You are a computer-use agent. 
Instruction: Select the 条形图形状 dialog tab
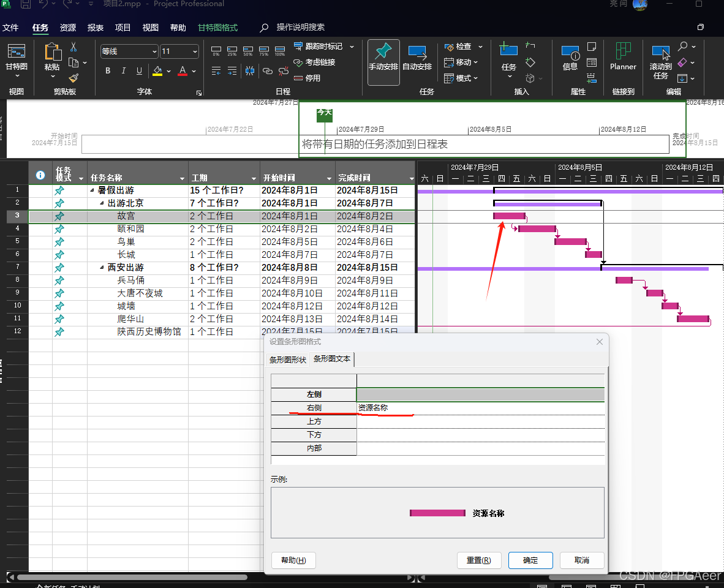pyautogui.click(x=288, y=360)
